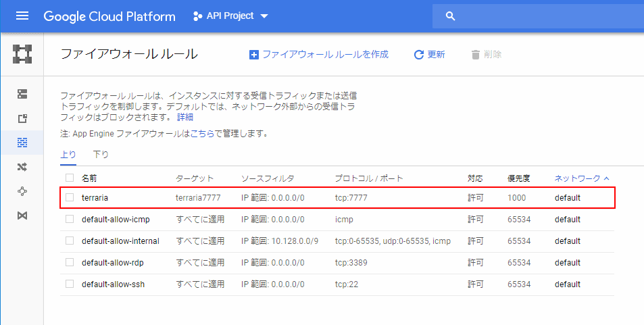
Task: Click default network in terraria row
Action: point(568,197)
